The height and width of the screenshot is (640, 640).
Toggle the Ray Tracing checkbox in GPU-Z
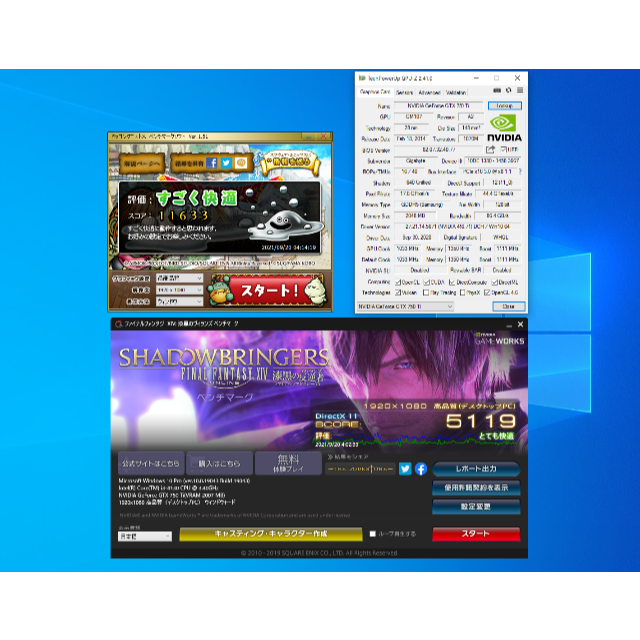pos(426,293)
